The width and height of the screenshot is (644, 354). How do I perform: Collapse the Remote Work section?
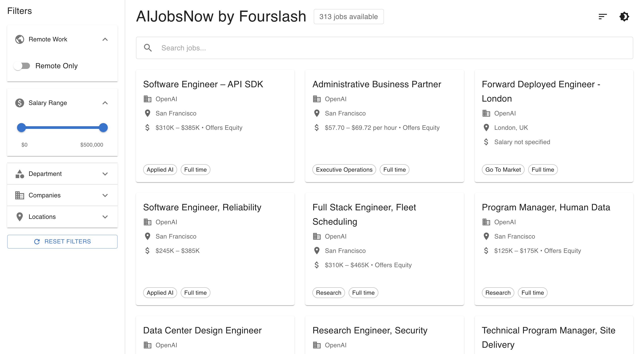click(105, 39)
